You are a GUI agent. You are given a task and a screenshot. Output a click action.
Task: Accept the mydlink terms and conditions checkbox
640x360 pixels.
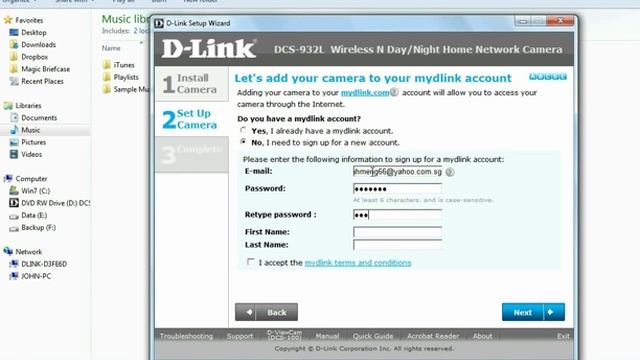click(251, 262)
